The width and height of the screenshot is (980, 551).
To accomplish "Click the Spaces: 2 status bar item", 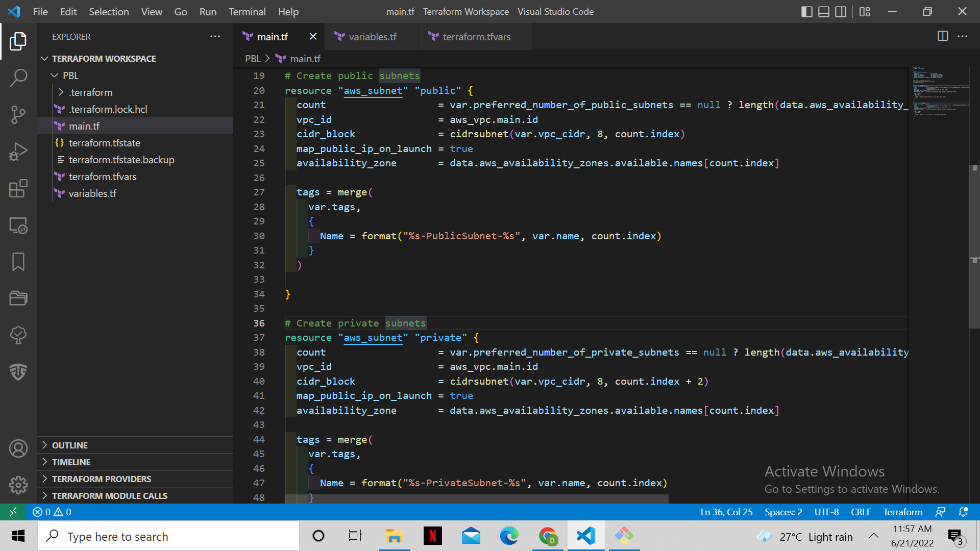I will coord(783,512).
